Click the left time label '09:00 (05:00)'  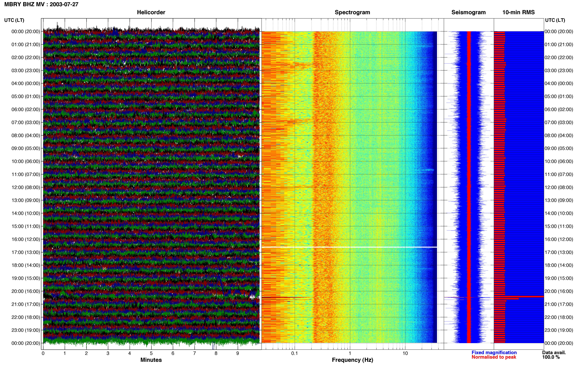click(x=26, y=148)
